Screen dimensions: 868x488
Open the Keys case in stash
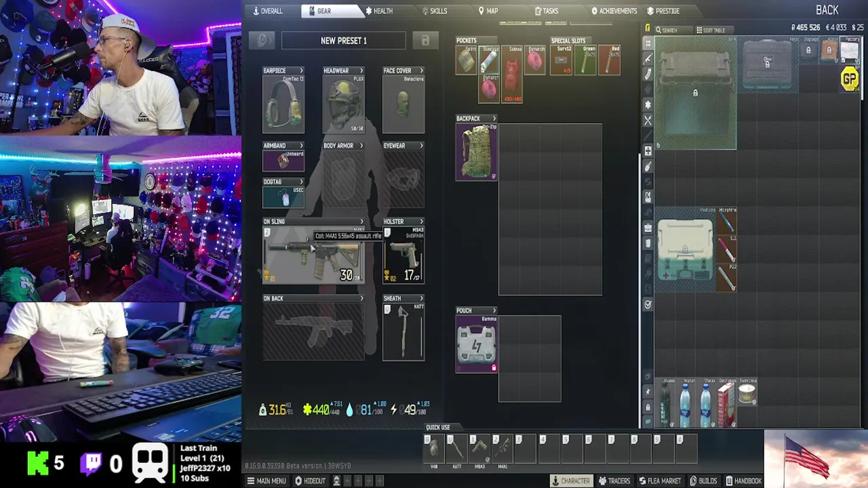tap(767, 64)
